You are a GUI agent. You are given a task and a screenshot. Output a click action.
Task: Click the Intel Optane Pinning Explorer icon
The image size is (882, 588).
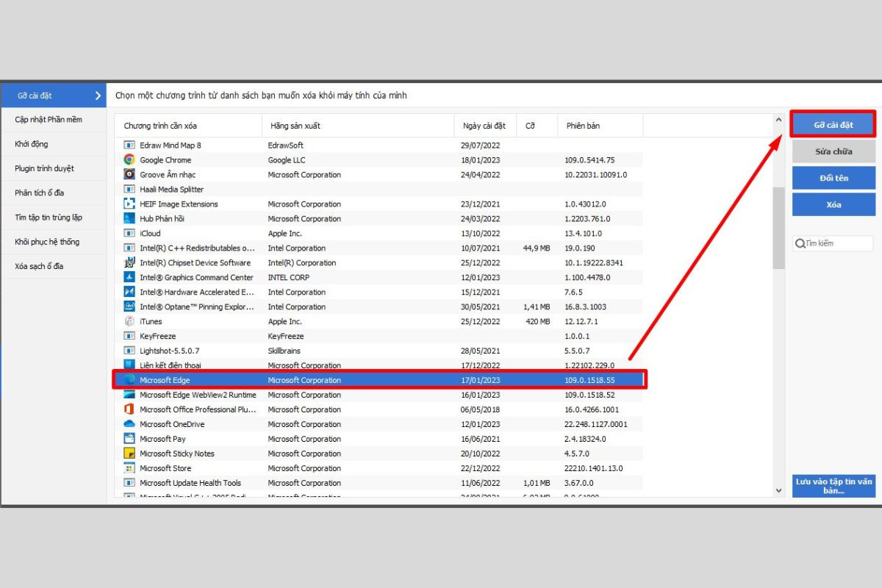129,306
